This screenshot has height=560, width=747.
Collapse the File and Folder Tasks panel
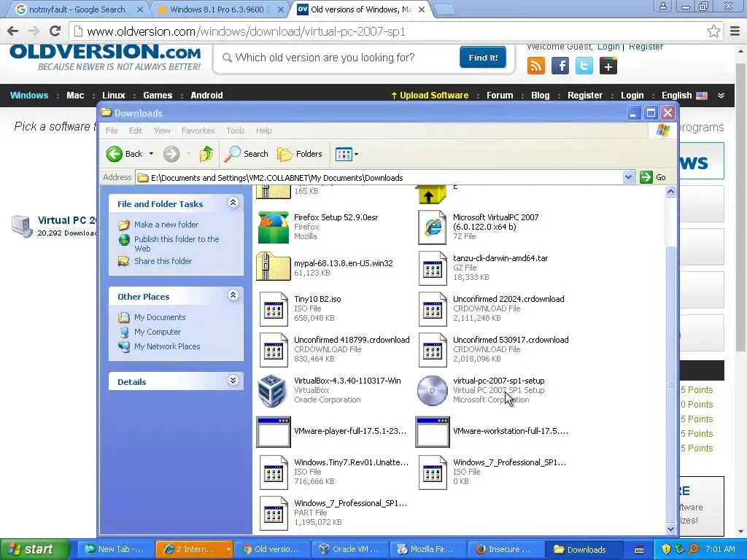coord(233,203)
